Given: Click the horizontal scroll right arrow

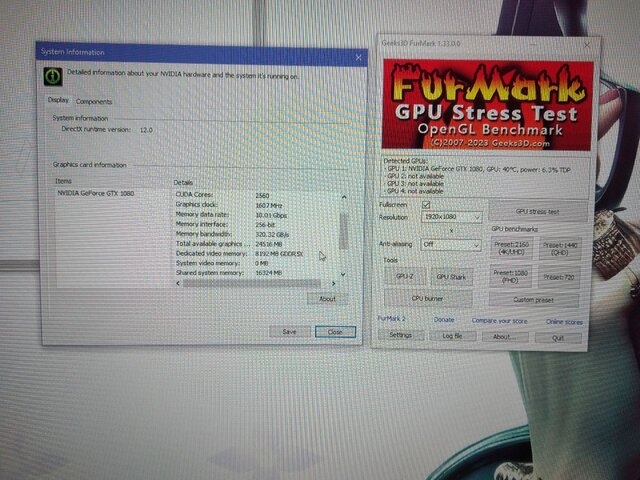Looking at the screenshot, I should tap(333, 283).
